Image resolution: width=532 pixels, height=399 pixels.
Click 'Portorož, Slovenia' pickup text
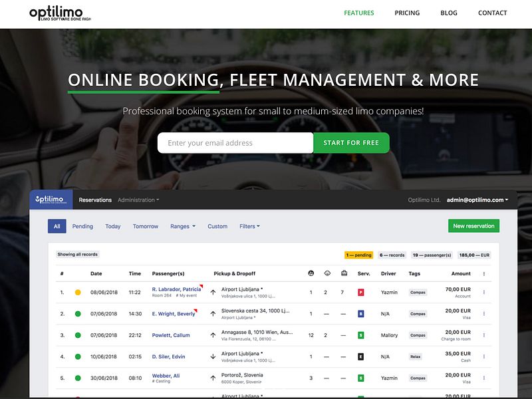[242, 375]
